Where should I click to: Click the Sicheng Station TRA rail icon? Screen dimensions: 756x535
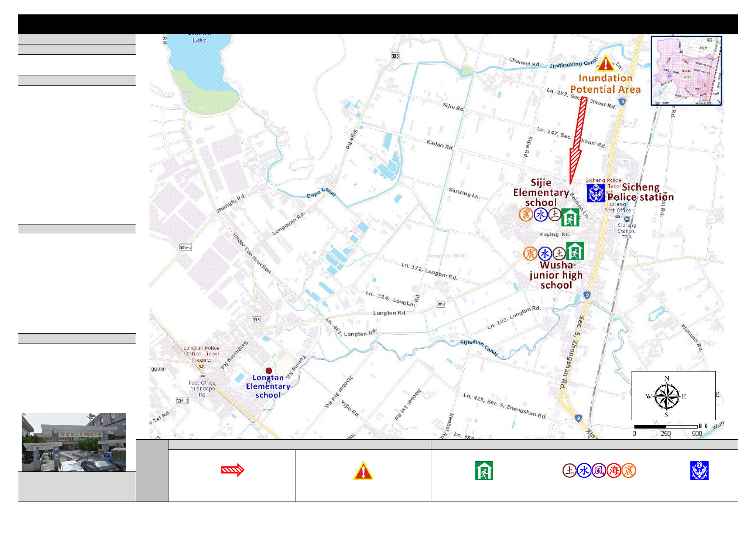click(627, 219)
